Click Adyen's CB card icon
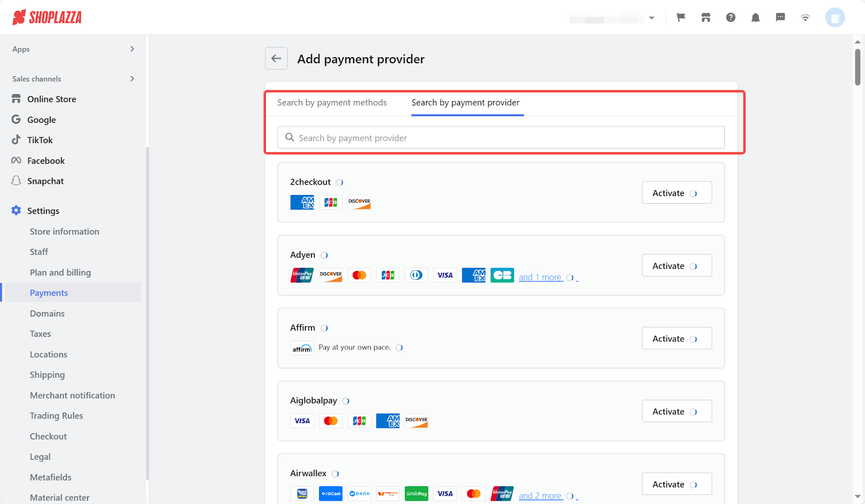Viewport: 865px width, 504px height. coord(503,275)
